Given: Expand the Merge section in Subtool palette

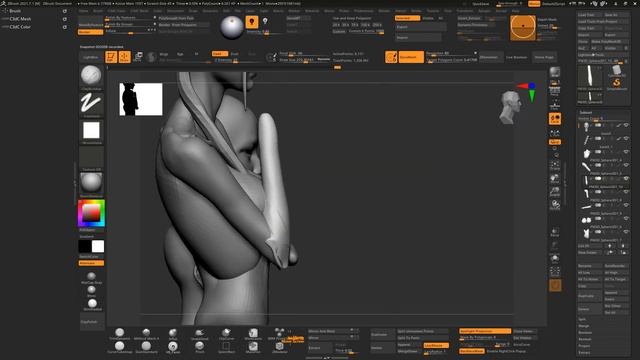Looking at the screenshot, I should click(x=584, y=326).
